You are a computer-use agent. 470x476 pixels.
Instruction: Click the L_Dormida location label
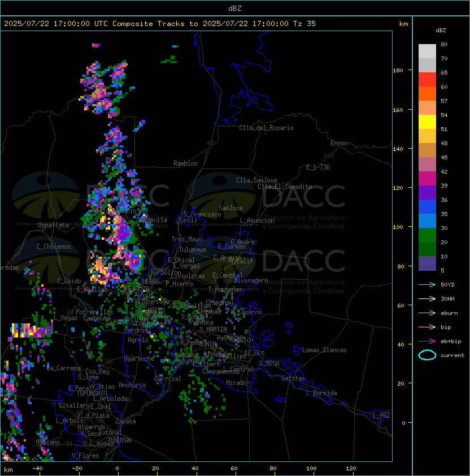click(321, 393)
